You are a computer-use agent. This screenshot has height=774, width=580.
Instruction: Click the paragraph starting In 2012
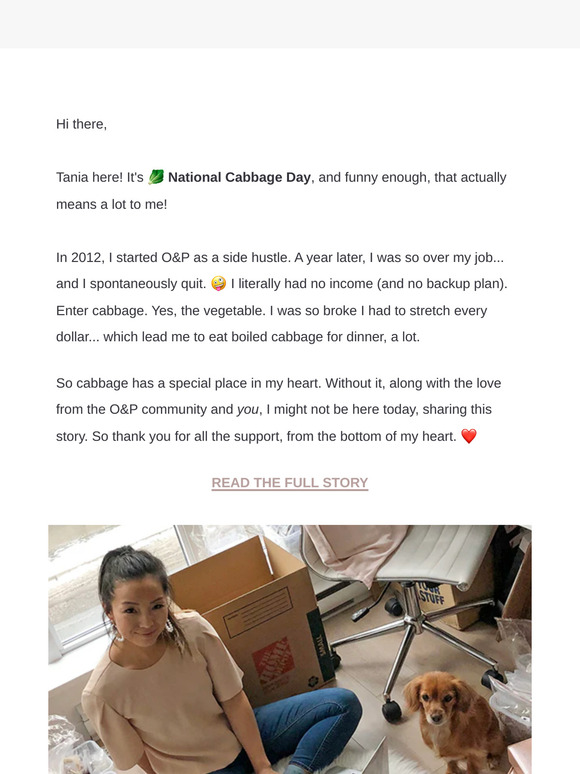tap(282, 297)
